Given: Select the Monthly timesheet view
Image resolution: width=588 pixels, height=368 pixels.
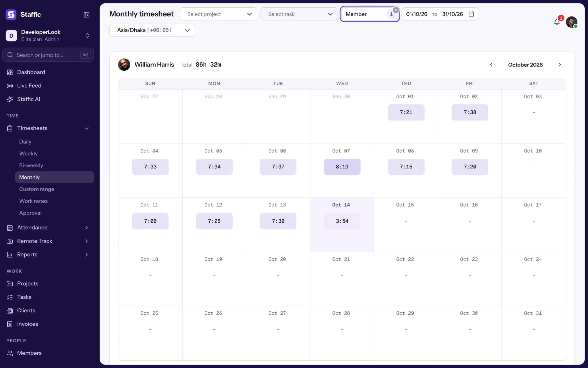Looking at the screenshot, I should 54,177.
